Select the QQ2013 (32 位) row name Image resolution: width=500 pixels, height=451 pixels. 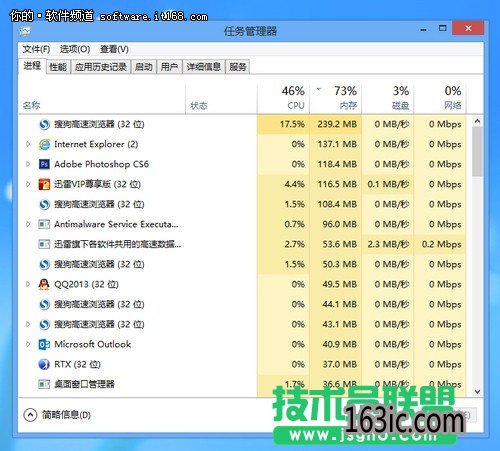tap(86, 284)
